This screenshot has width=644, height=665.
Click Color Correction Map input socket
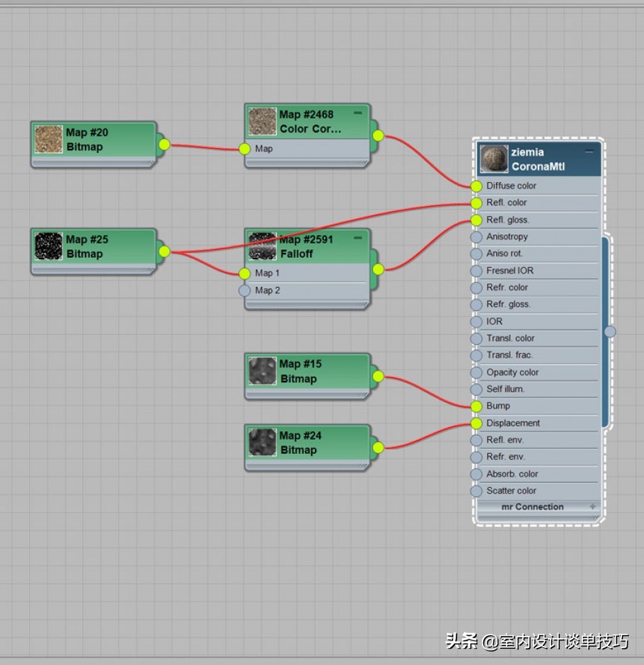pos(244,149)
